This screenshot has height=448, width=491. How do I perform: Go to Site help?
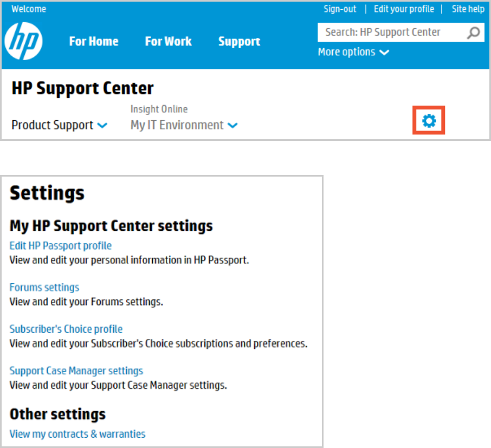(468, 9)
